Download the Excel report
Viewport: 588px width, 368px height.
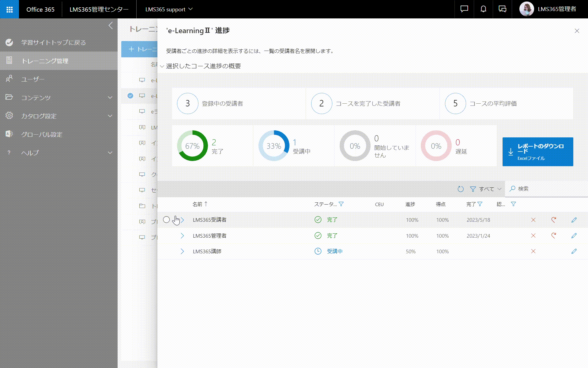(x=538, y=152)
